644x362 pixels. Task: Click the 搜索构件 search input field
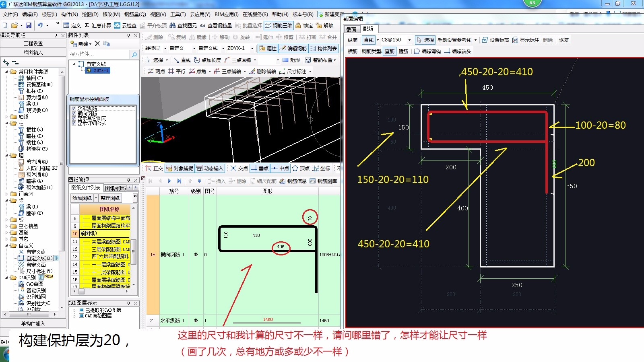pyautogui.click(x=99, y=54)
